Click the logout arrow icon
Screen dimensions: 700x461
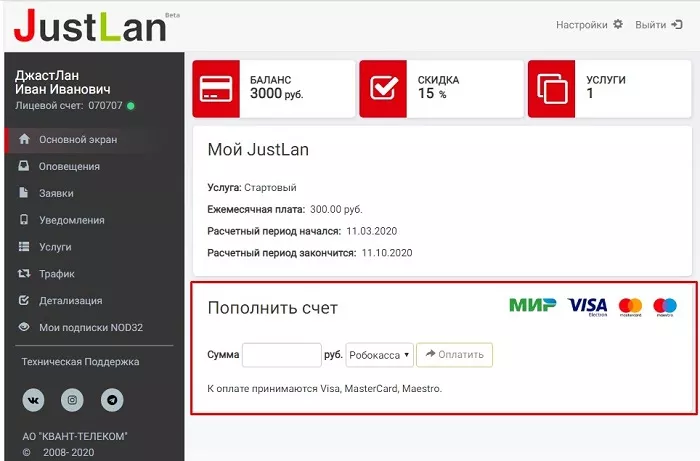[676, 24]
